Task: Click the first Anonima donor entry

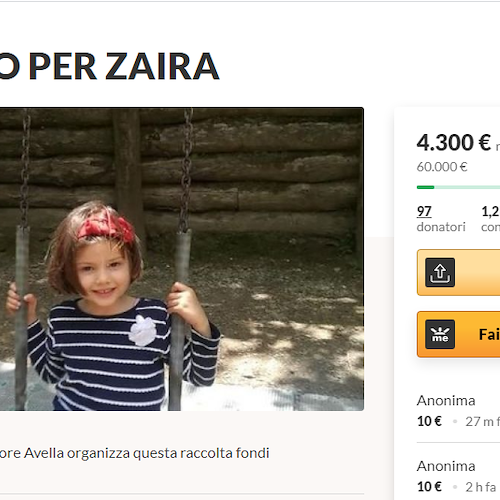Action: pyautogui.click(x=446, y=401)
